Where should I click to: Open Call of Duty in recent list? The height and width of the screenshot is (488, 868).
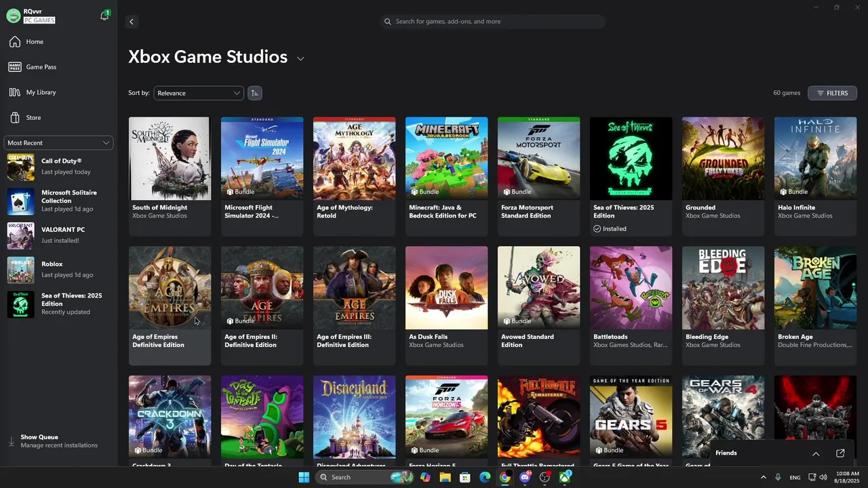pos(58,167)
